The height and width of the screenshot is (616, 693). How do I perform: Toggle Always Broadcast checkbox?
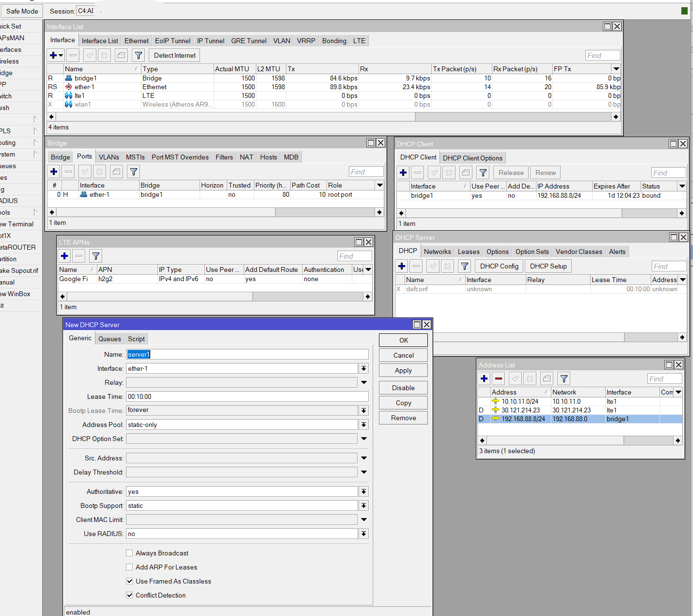(129, 553)
